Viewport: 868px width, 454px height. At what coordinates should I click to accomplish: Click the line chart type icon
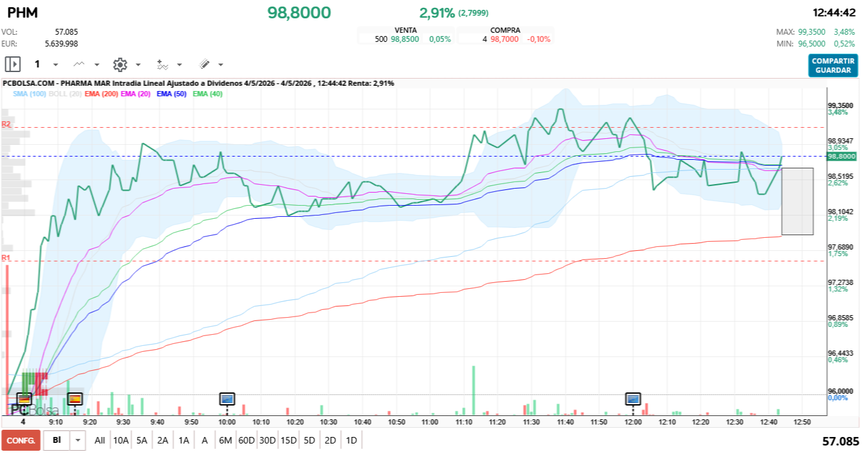(79, 64)
